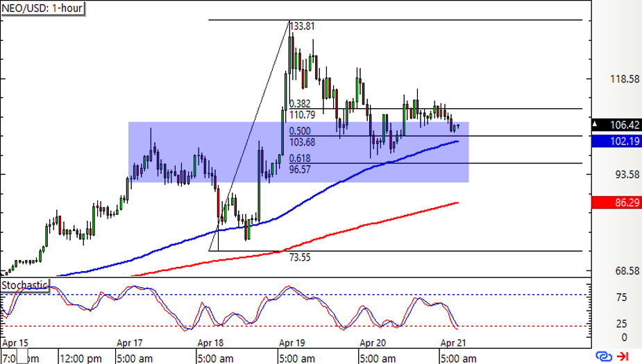Click the Stochastic 25 axis label
The width and height of the screenshot is (642, 364).
(x=622, y=324)
